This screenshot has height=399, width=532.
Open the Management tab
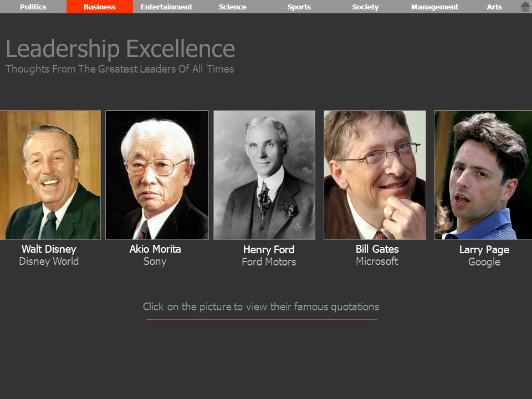(434, 7)
